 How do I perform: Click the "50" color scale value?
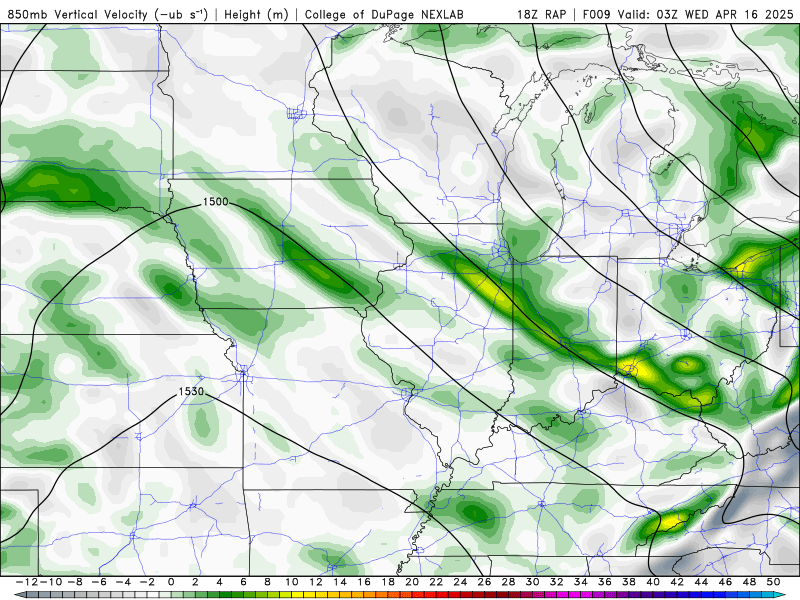tap(773, 582)
